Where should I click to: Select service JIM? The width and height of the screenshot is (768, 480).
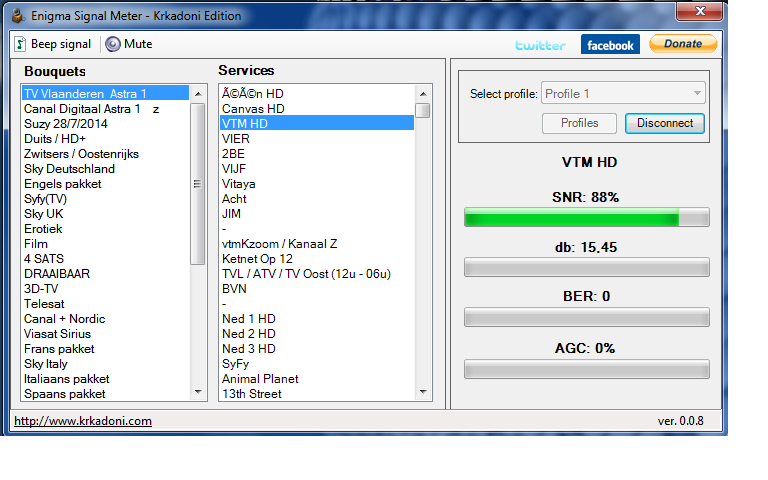pyautogui.click(x=317, y=214)
